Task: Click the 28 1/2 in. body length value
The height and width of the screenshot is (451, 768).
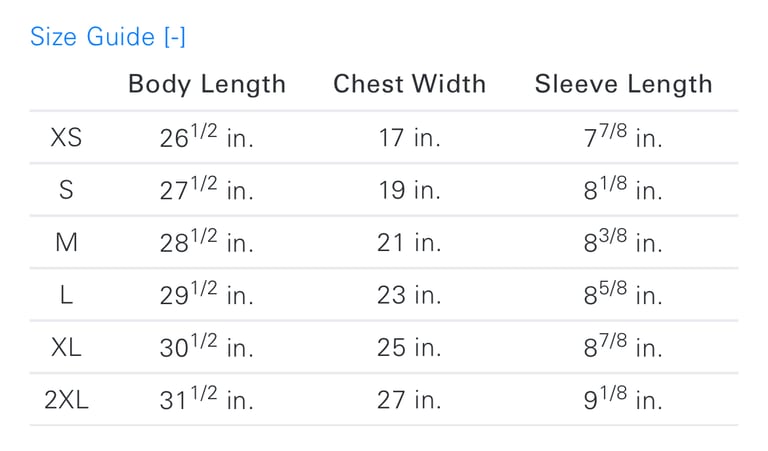Action: [x=207, y=243]
